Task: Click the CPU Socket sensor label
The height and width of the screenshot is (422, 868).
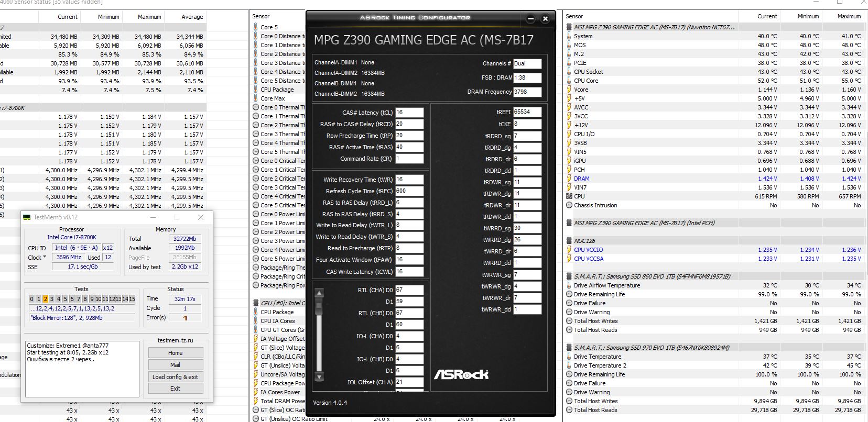Action: tap(588, 72)
